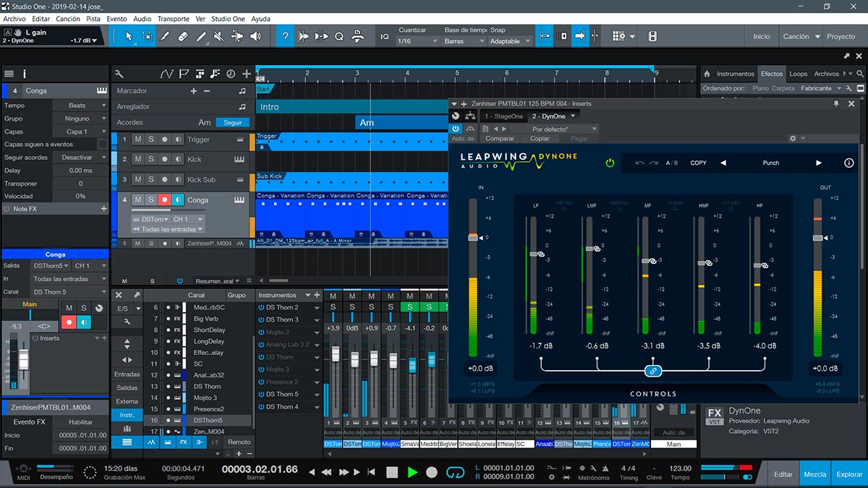Toggle monitor on Kick Sub track
The width and height of the screenshot is (868, 488).
tap(178, 179)
